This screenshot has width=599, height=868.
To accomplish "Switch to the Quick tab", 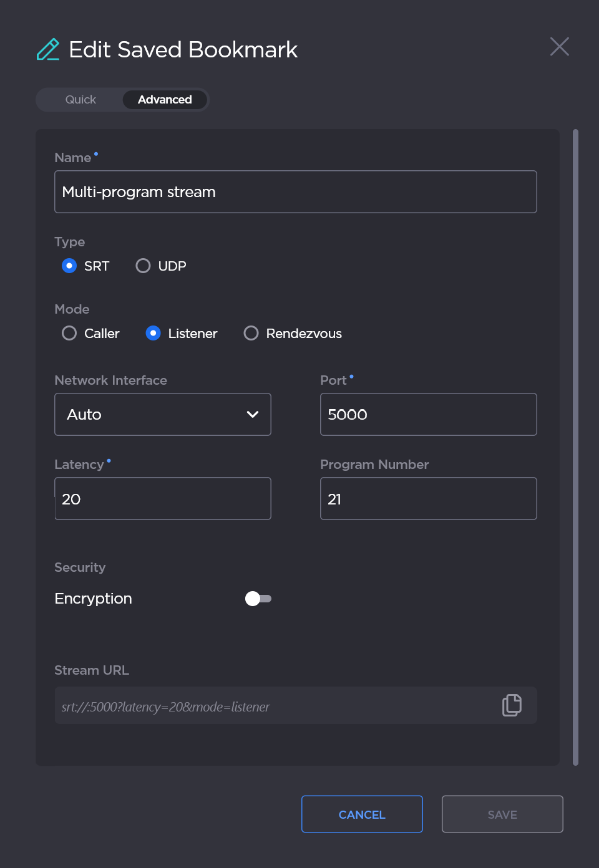I will click(80, 100).
